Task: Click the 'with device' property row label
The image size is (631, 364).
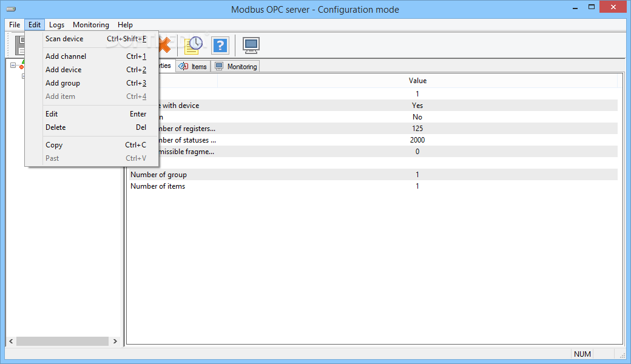Action: tap(181, 106)
